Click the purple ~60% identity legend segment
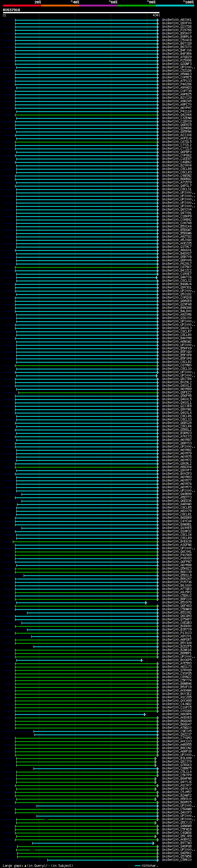Viewport: 197px width, 868px height. pyautogui.click(x=99, y=6)
